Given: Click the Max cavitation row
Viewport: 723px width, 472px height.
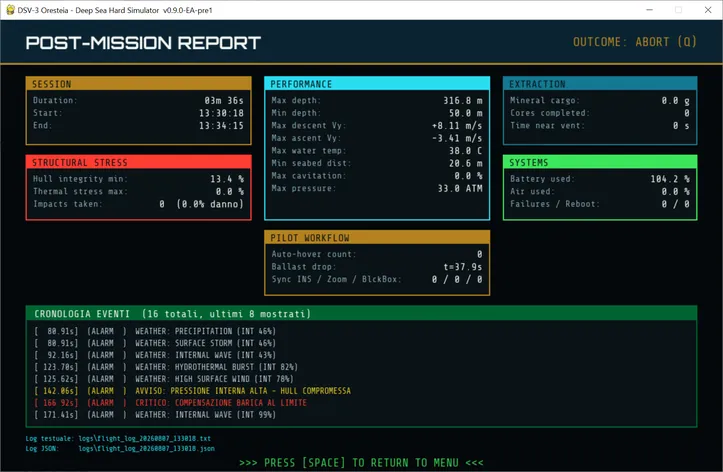Looking at the screenshot, I should point(377,176).
